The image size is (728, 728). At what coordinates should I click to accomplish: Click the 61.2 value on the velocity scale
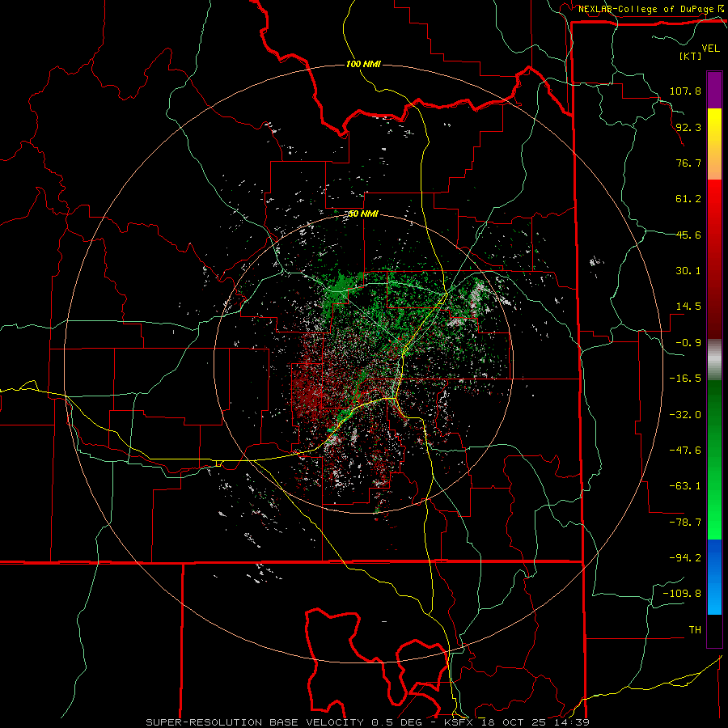(x=688, y=199)
